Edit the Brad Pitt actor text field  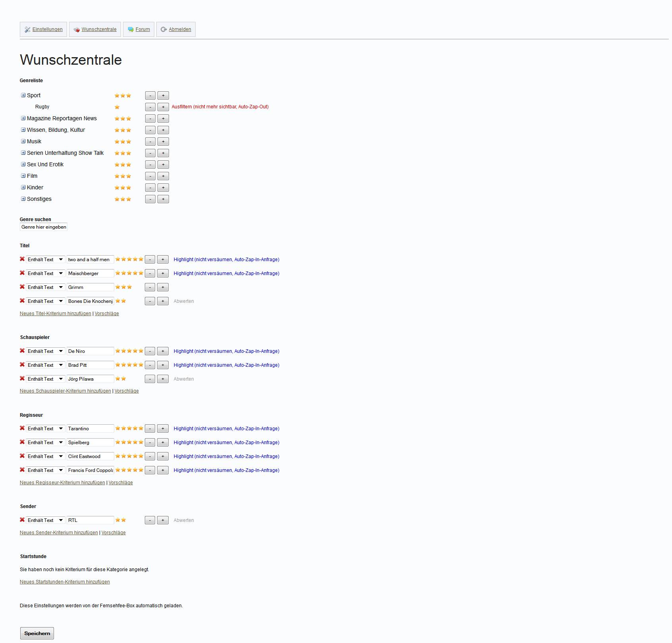pyautogui.click(x=90, y=365)
